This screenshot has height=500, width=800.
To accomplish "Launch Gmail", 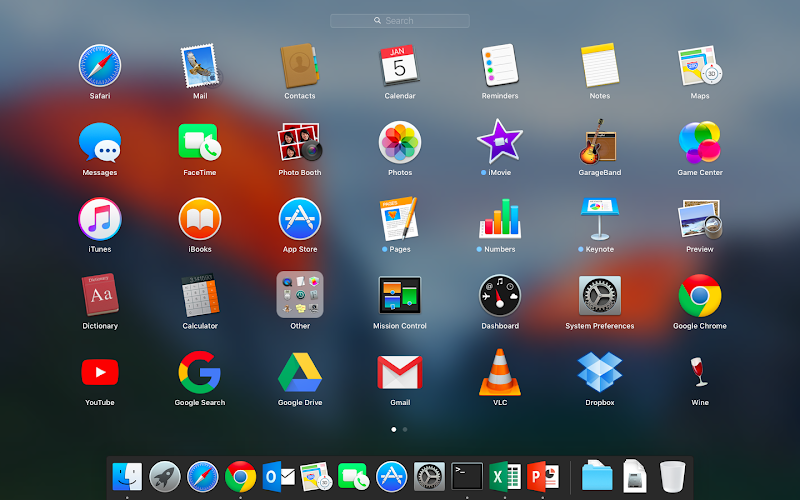I will [399, 372].
